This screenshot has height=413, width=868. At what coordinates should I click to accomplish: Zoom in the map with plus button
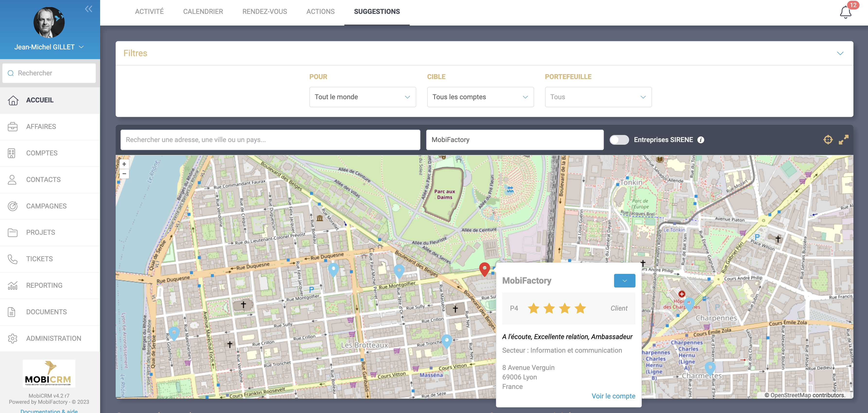tap(124, 164)
